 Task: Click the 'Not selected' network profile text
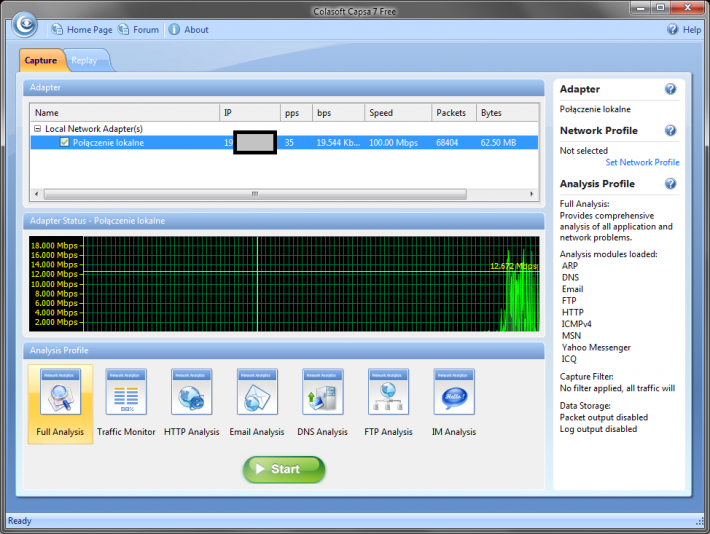[x=584, y=150]
